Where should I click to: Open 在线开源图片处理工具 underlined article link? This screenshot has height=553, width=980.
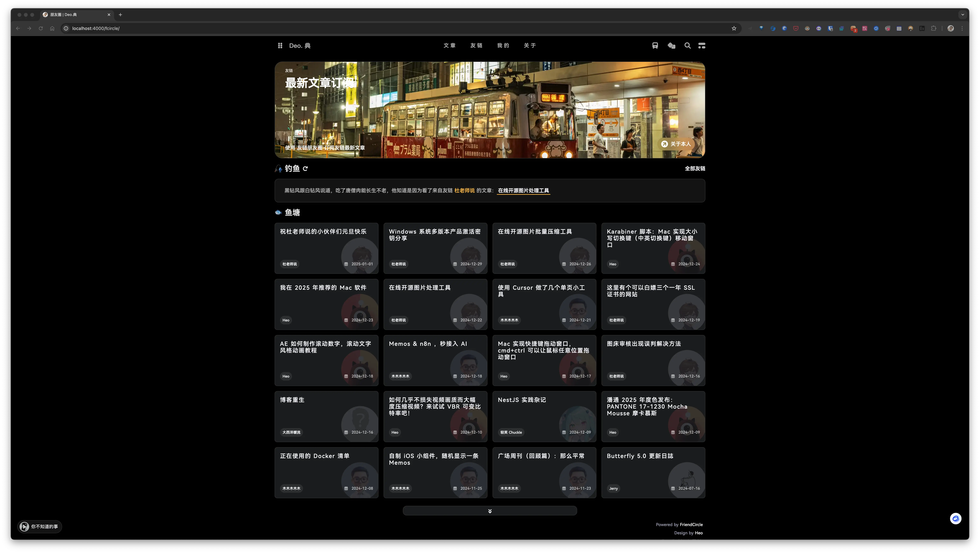click(x=523, y=191)
